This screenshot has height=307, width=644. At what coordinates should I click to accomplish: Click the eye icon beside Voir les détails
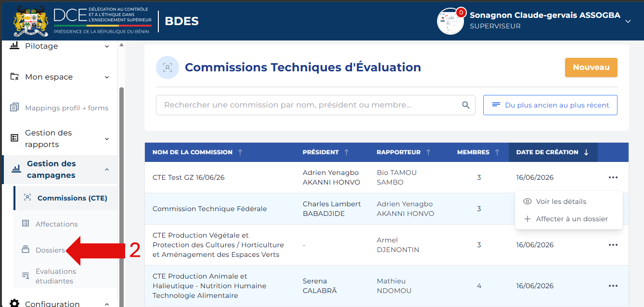click(x=527, y=201)
